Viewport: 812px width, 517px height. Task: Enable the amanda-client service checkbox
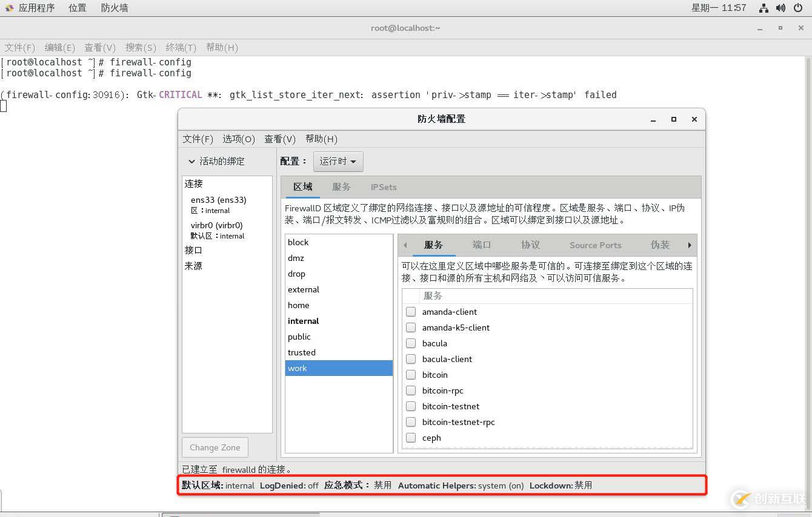tap(411, 312)
